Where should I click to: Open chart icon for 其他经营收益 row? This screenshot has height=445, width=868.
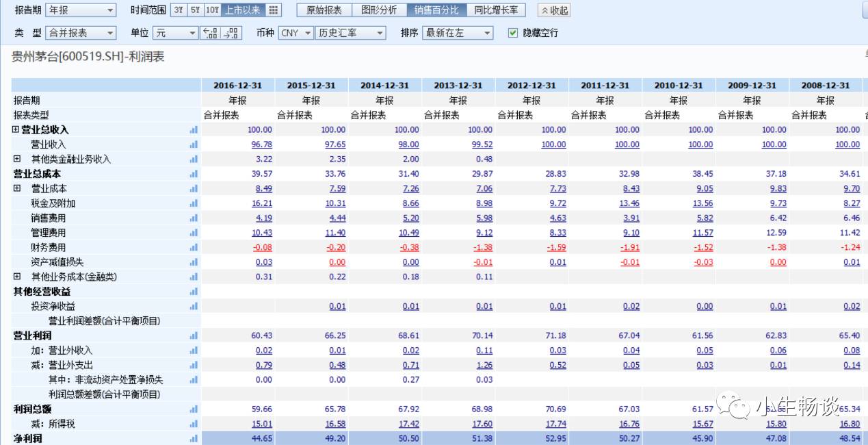click(194, 292)
